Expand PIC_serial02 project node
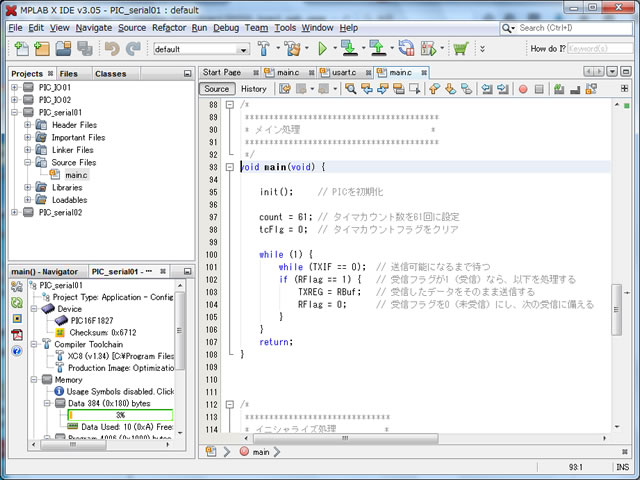Screen dimensions: 640x480 pyautogui.click(x=14, y=212)
